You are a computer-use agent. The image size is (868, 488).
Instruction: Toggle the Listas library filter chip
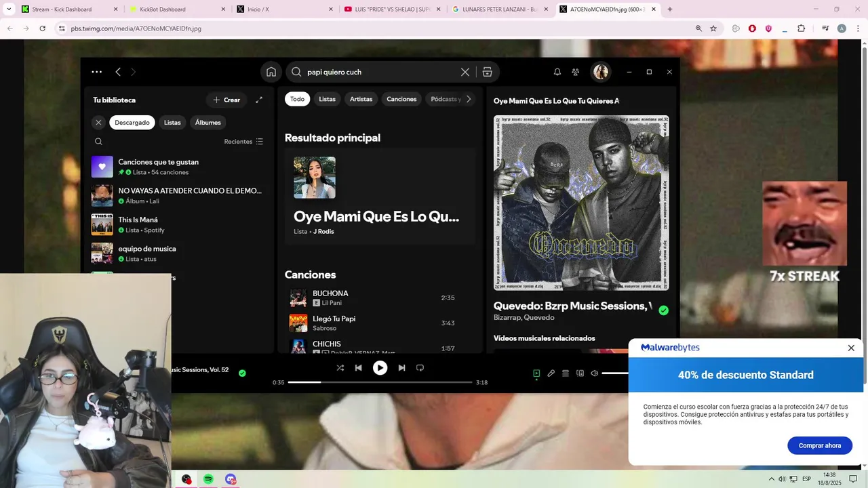tap(172, 123)
